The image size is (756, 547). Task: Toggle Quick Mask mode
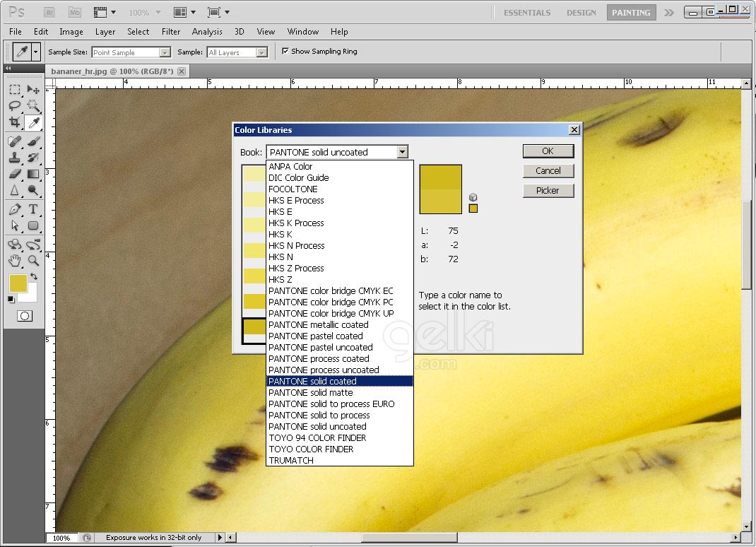[x=25, y=316]
